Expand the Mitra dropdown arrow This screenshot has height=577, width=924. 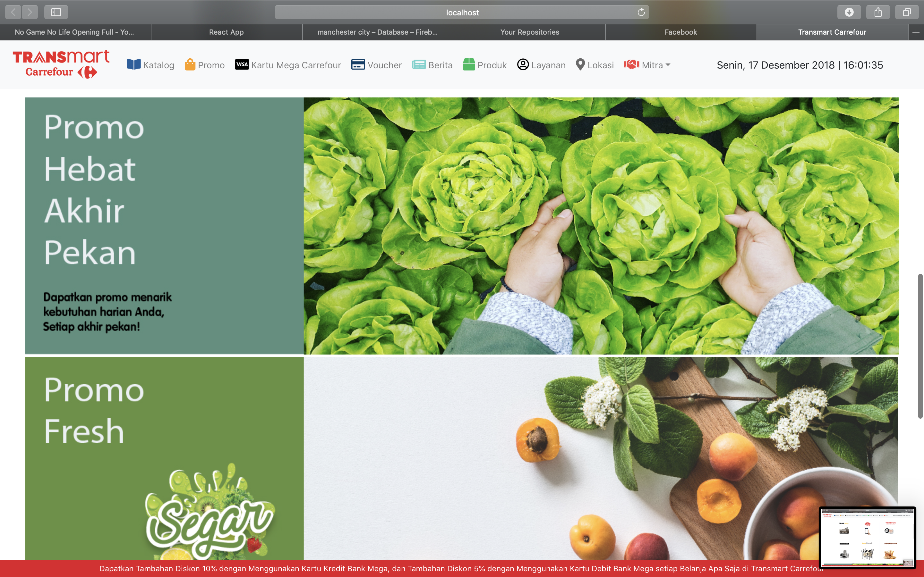coord(668,65)
